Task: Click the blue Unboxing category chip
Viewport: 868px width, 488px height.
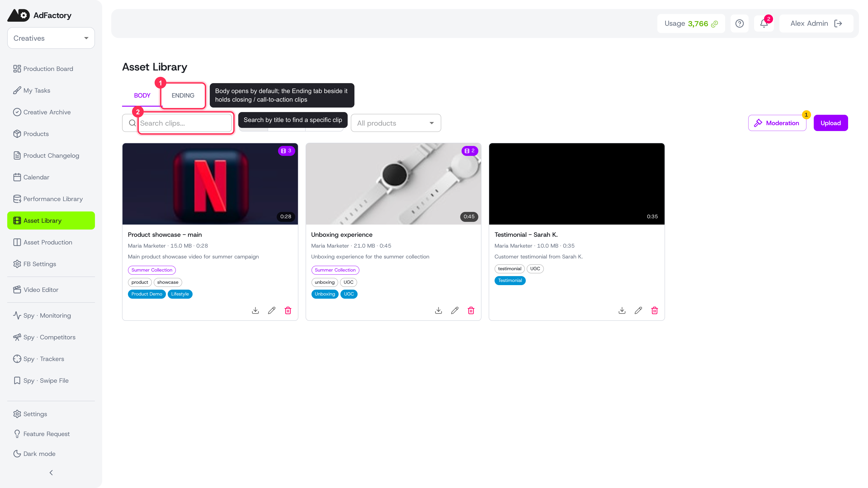Action: point(325,294)
